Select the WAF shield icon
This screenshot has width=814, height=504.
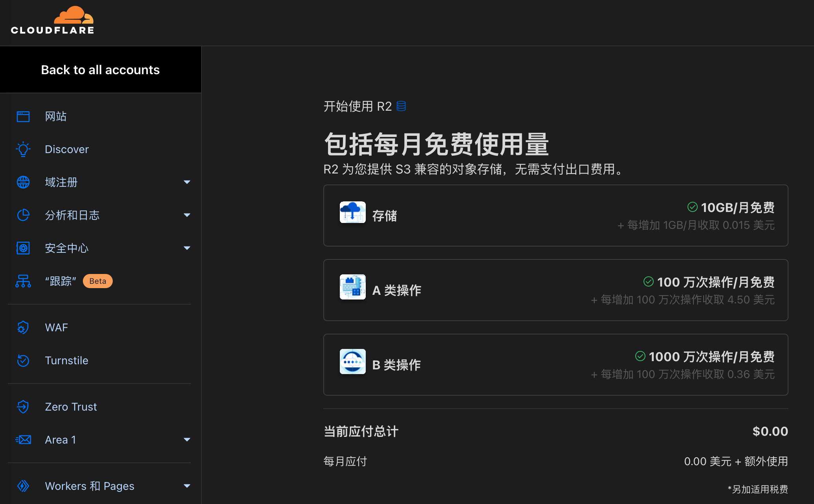(23, 327)
